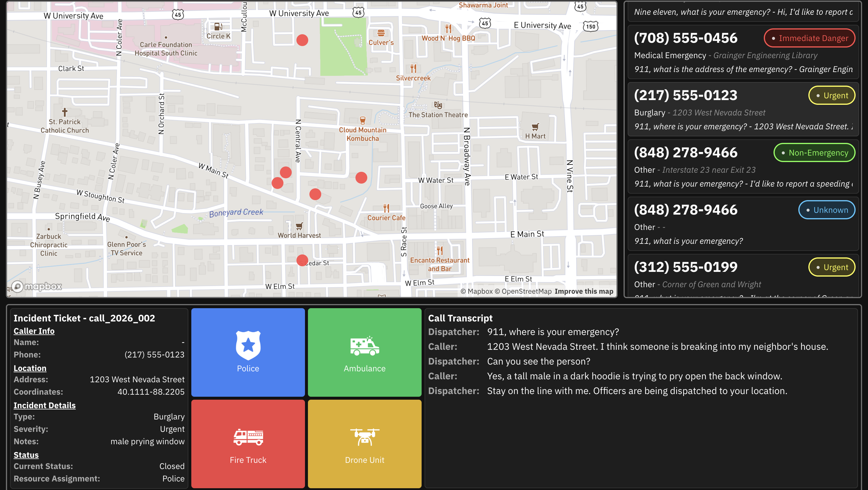Open the Improve this map link
Image resolution: width=868 pixels, height=490 pixels.
pos(584,291)
